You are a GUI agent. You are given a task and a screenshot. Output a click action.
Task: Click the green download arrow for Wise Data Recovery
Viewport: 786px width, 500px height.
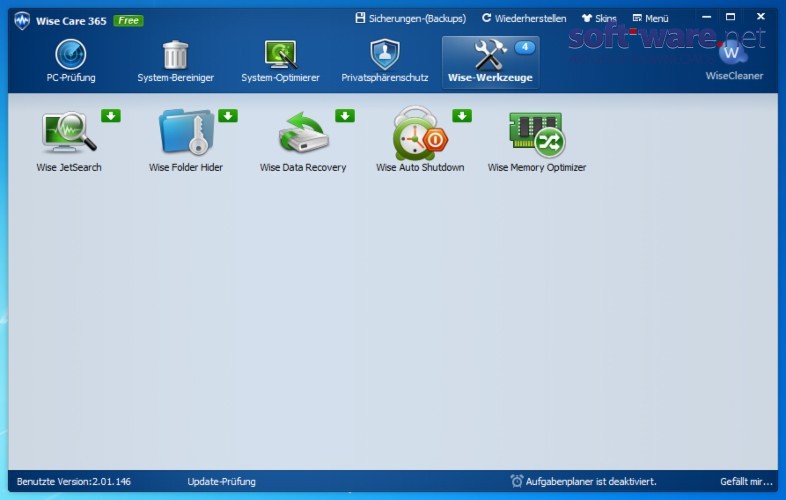point(345,116)
